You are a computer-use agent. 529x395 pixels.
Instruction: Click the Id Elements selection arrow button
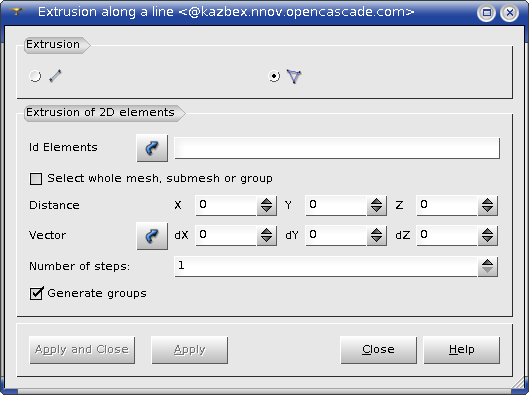click(152, 148)
